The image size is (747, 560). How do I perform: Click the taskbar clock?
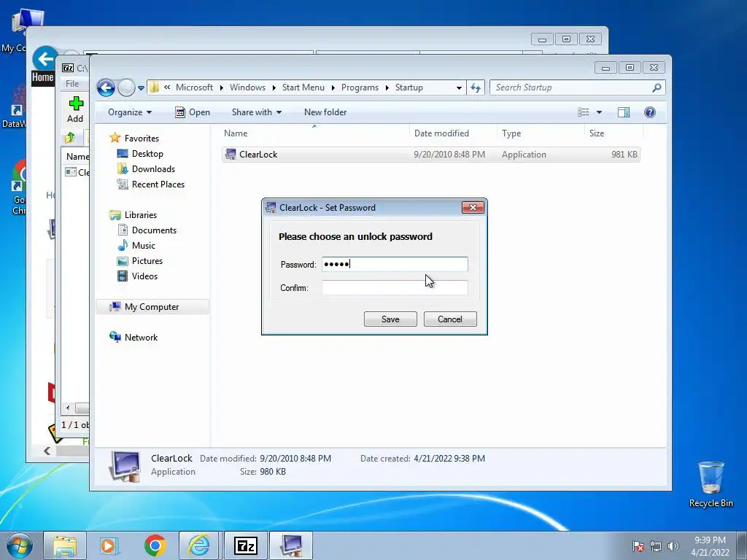(710, 546)
